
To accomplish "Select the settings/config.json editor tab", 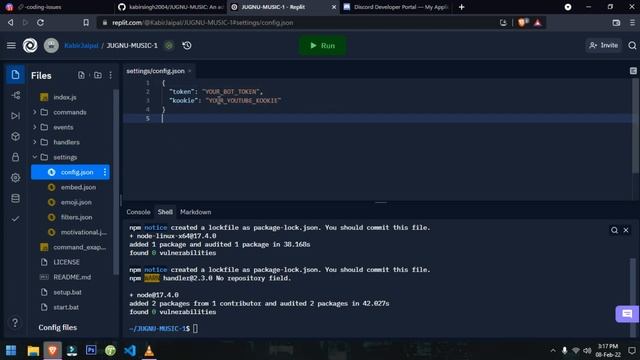I will click(156, 71).
